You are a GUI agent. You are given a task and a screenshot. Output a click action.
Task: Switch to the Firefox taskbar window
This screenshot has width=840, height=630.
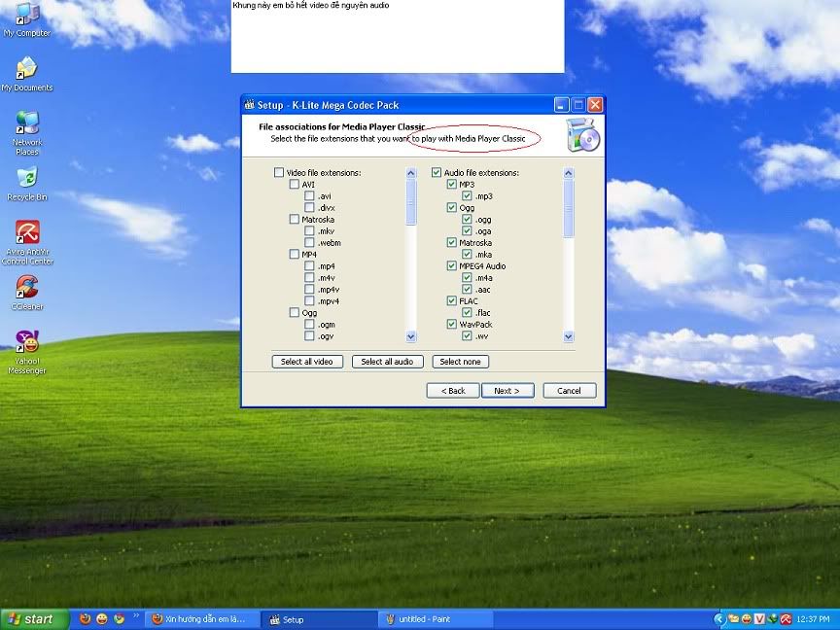click(x=202, y=619)
